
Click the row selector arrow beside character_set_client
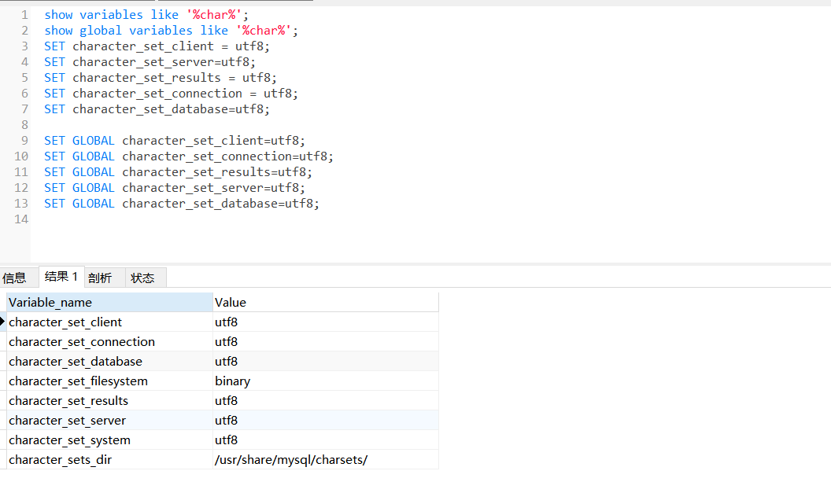coord(3,322)
